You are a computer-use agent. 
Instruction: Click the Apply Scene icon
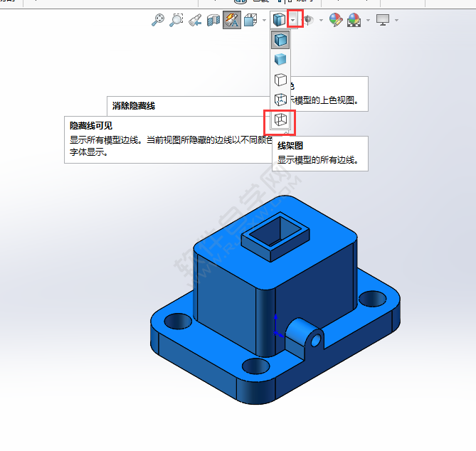coord(354,20)
